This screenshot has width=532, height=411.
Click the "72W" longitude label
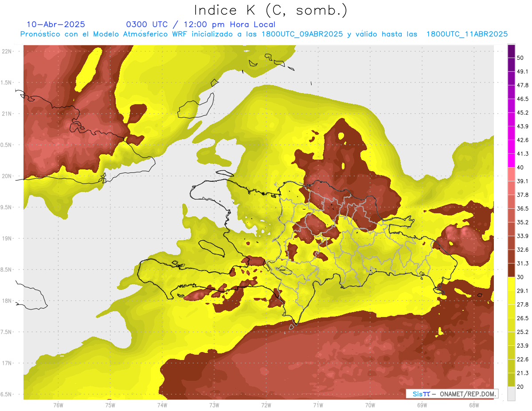pyautogui.click(x=266, y=405)
